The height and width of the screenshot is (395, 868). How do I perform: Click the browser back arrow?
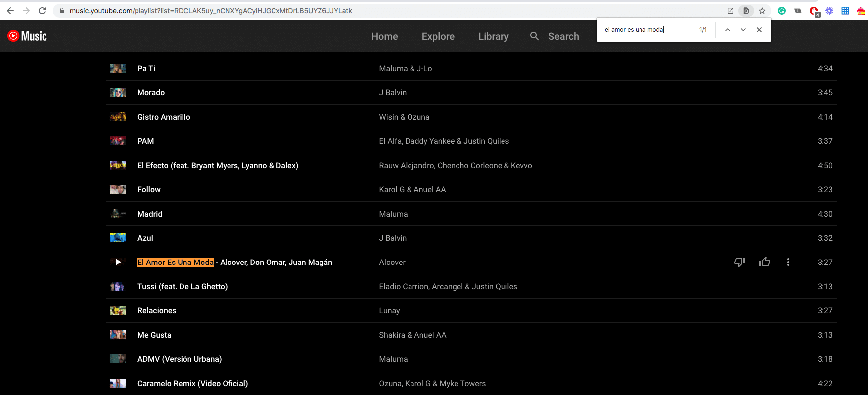10,11
